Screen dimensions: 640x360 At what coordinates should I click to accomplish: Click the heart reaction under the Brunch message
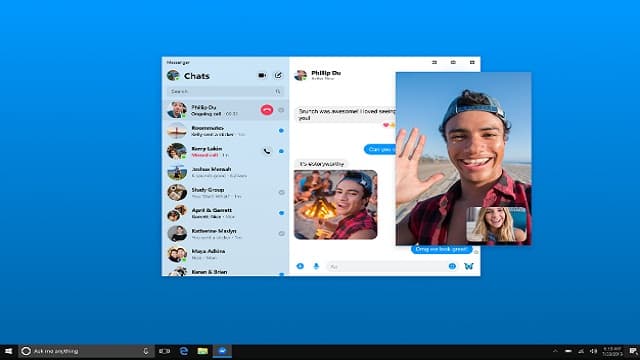(x=386, y=124)
